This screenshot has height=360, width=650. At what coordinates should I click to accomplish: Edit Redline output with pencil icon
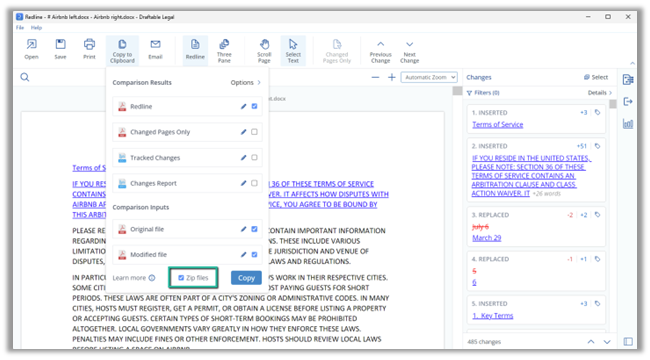[x=243, y=106]
